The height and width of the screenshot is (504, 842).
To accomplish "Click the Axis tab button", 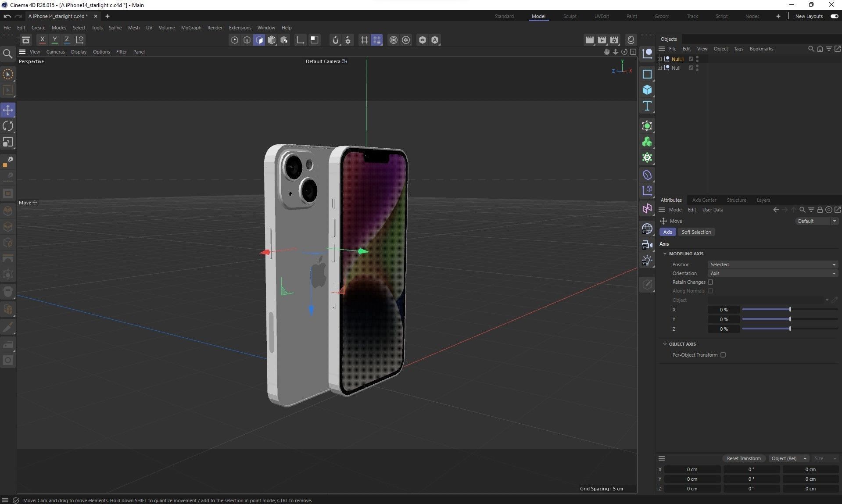I will (667, 232).
